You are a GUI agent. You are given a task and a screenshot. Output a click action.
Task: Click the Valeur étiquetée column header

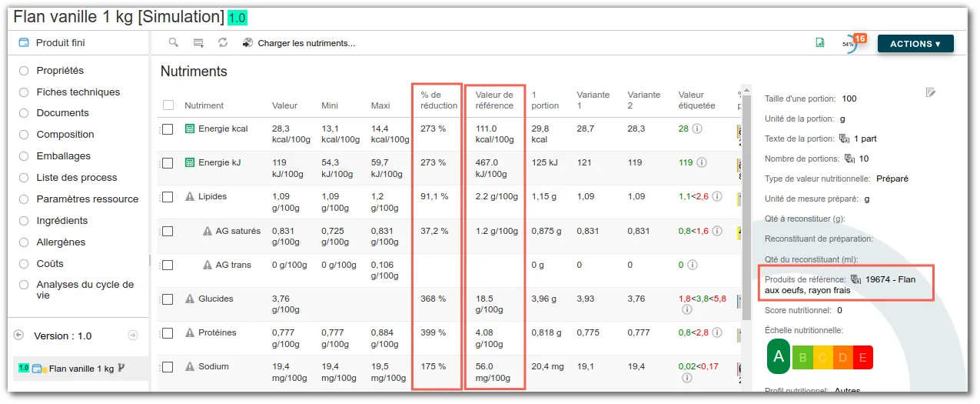coord(696,100)
